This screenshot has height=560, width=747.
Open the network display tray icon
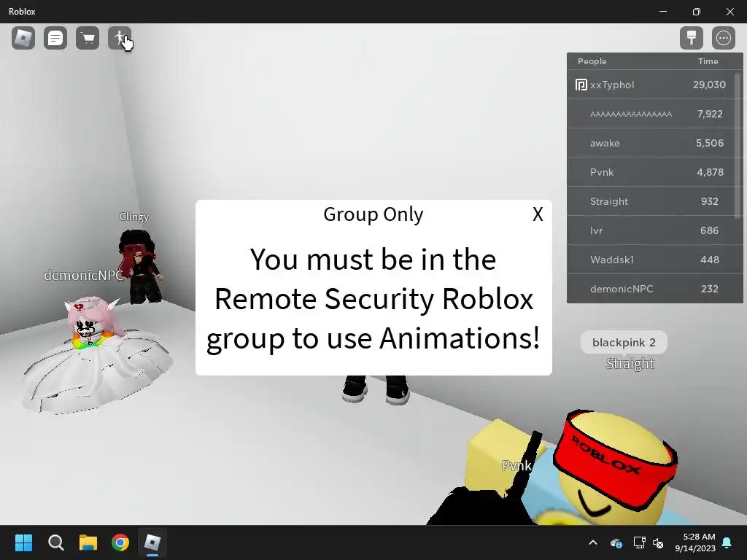[x=639, y=542]
